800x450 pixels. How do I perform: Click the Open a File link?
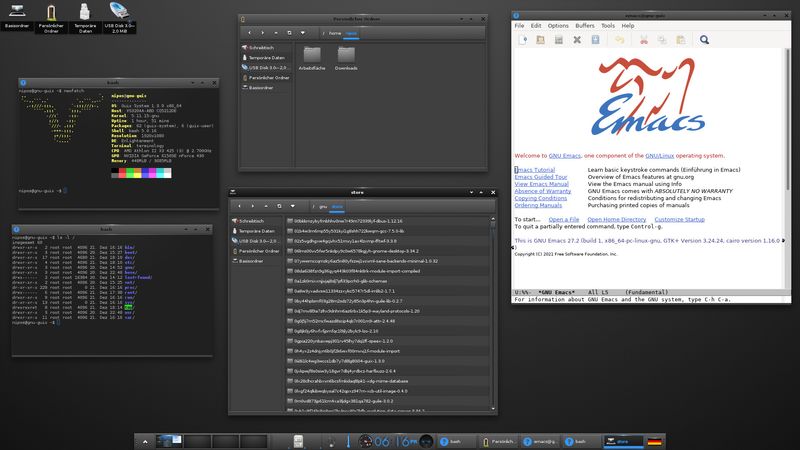pos(564,219)
